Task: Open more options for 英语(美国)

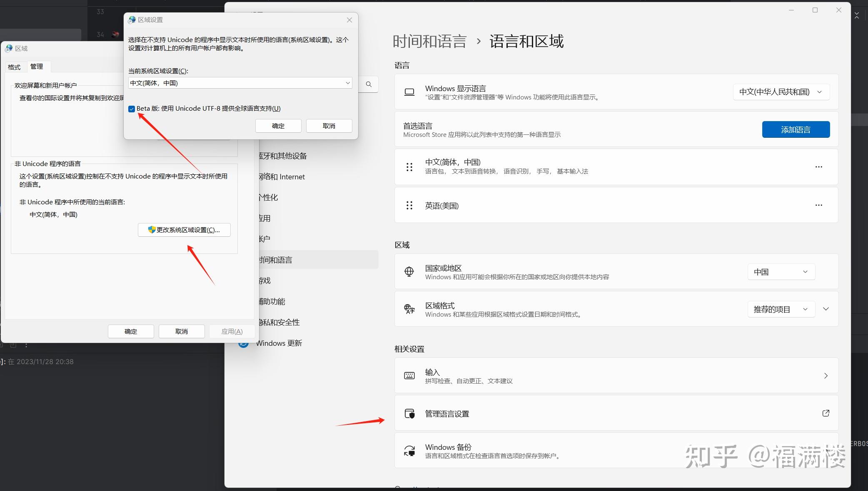Action: point(819,205)
